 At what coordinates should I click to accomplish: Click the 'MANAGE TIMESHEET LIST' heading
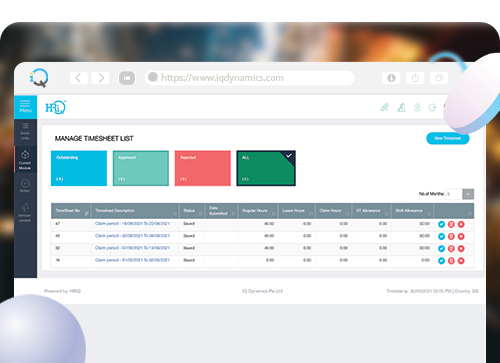[x=94, y=139]
